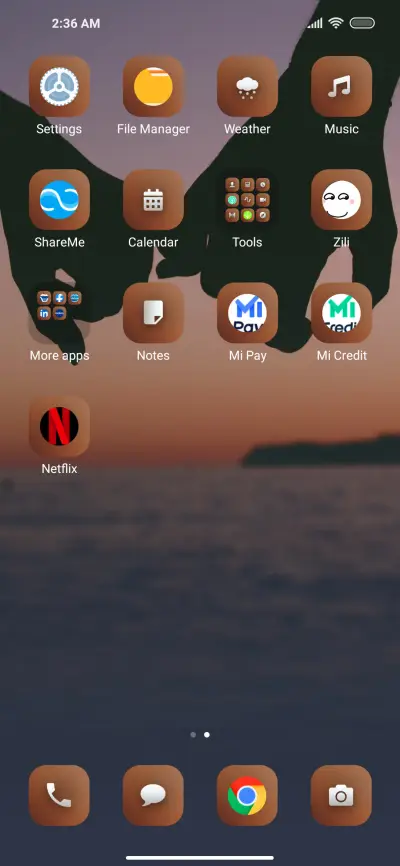Tap the second page indicator dot

[x=207, y=735]
